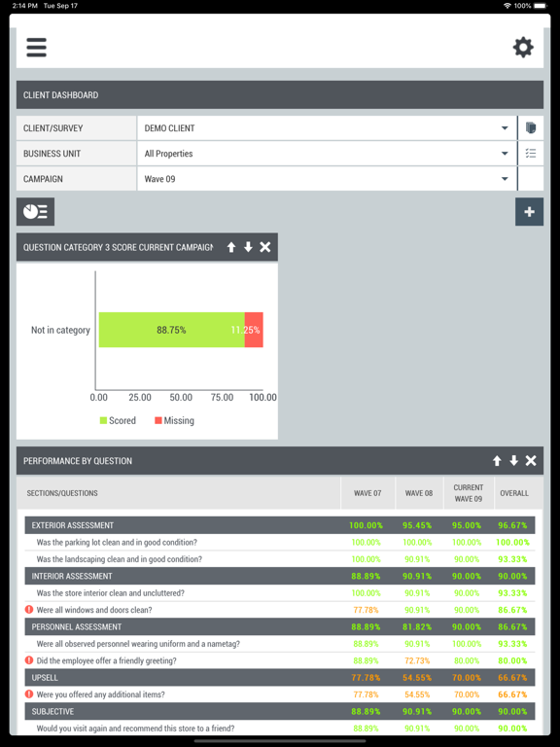Expand the Client/Survey dropdown (Demo Client)
Viewport: 560px width, 747px height.
(x=327, y=128)
